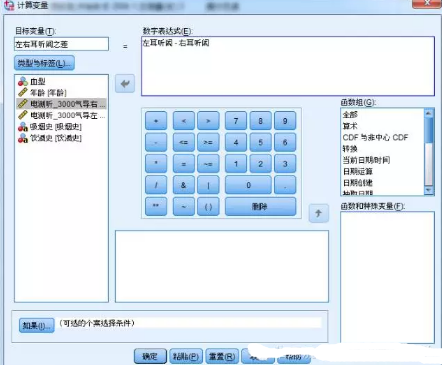The image size is (442, 365).
Task: Click the 粘贴(P) paste button
Action: click(186, 356)
